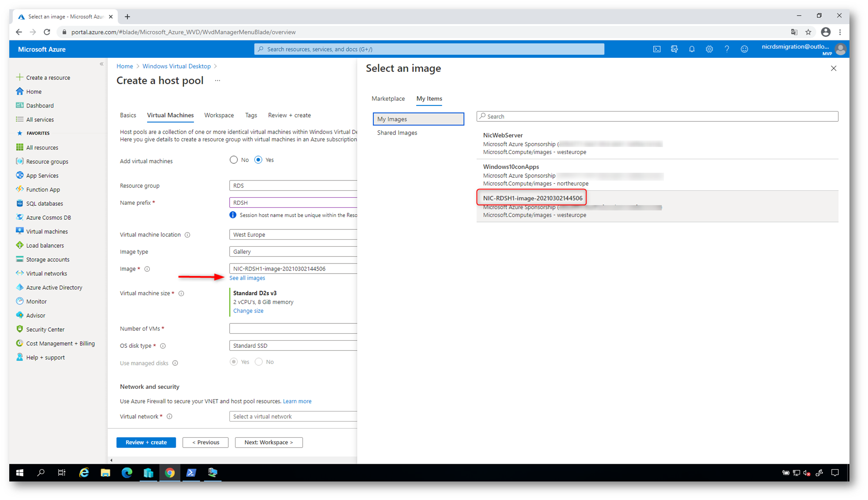Open Azure Active Directory in the sidebar
This screenshot has height=500, width=868.
coord(54,287)
